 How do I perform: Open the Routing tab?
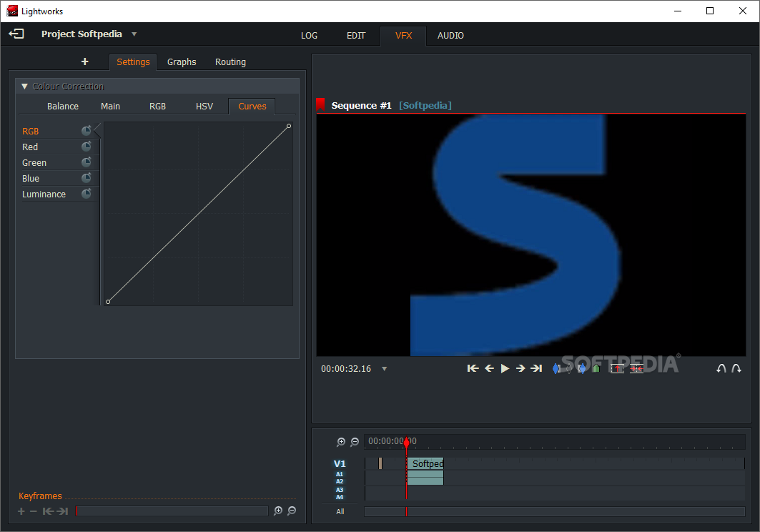pos(230,62)
